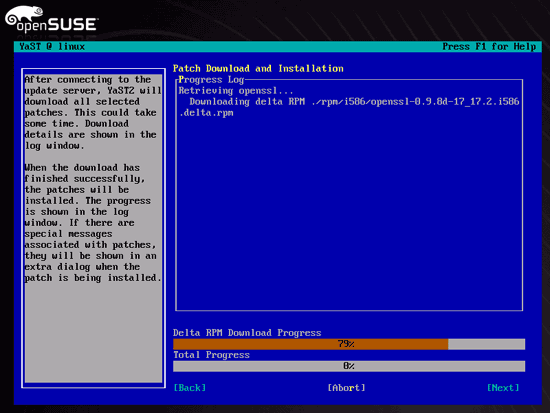Viewport: 550px width, 413px height.
Task: Go back with the Back button
Action: click(190, 388)
